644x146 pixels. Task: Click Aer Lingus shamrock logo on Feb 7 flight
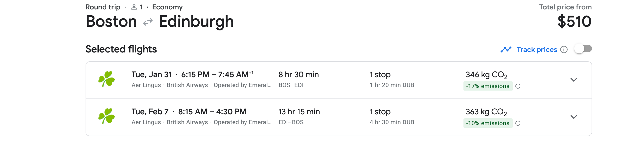click(x=107, y=116)
